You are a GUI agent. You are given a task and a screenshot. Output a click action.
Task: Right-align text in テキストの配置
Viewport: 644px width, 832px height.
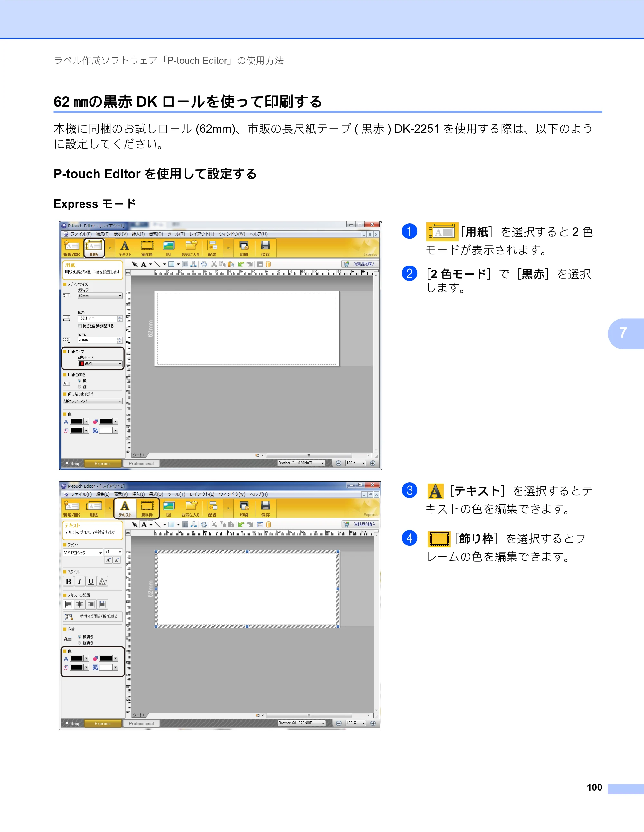coord(91,604)
